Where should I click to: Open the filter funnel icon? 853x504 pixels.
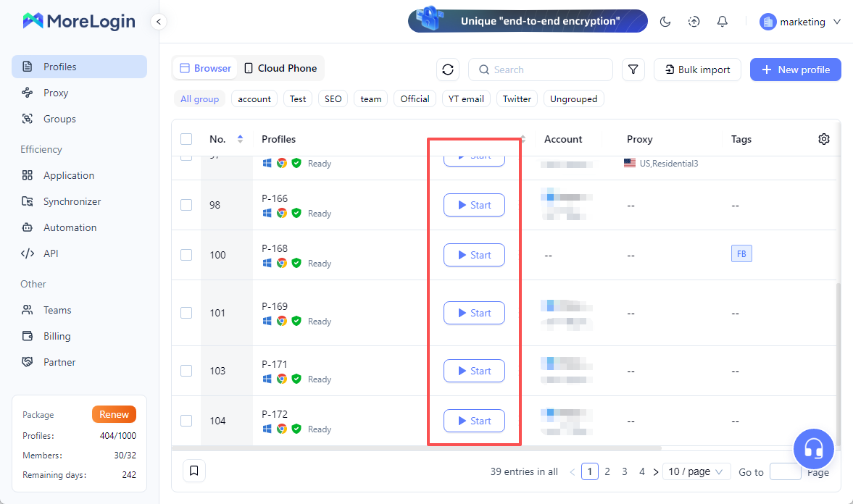pos(633,70)
